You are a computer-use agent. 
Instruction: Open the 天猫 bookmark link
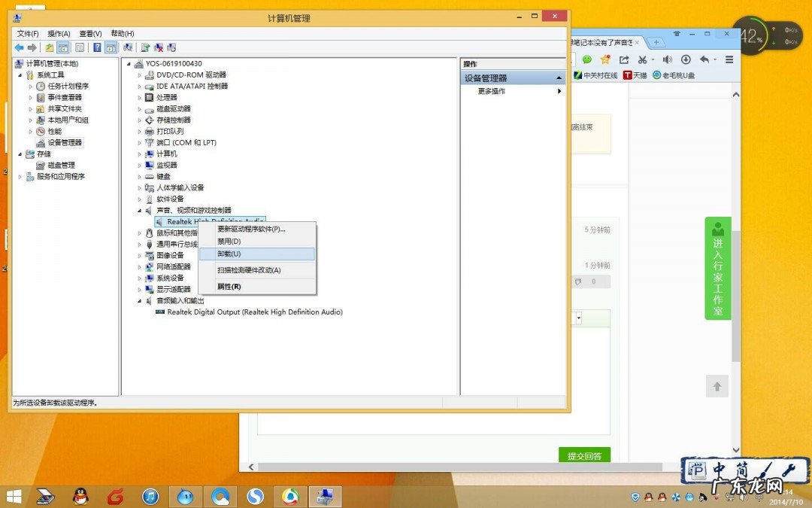click(x=635, y=75)
